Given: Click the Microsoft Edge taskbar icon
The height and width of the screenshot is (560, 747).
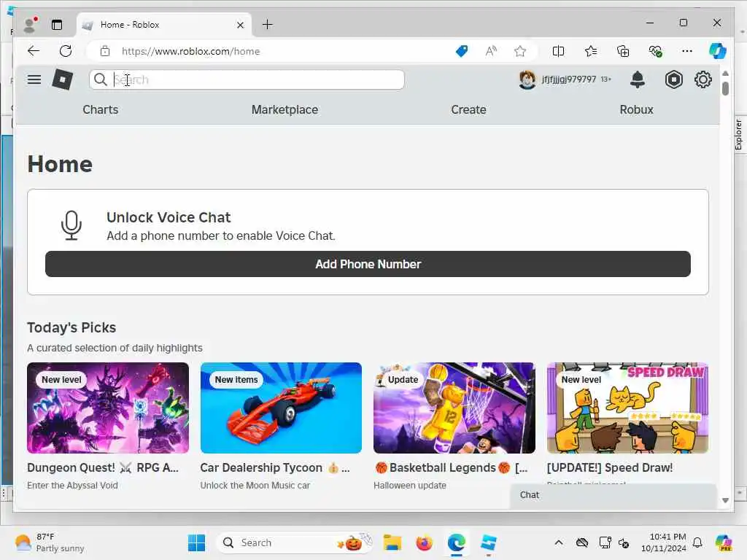Looking at the screenshot, I should pyautogui.click(x=457, y=542).
